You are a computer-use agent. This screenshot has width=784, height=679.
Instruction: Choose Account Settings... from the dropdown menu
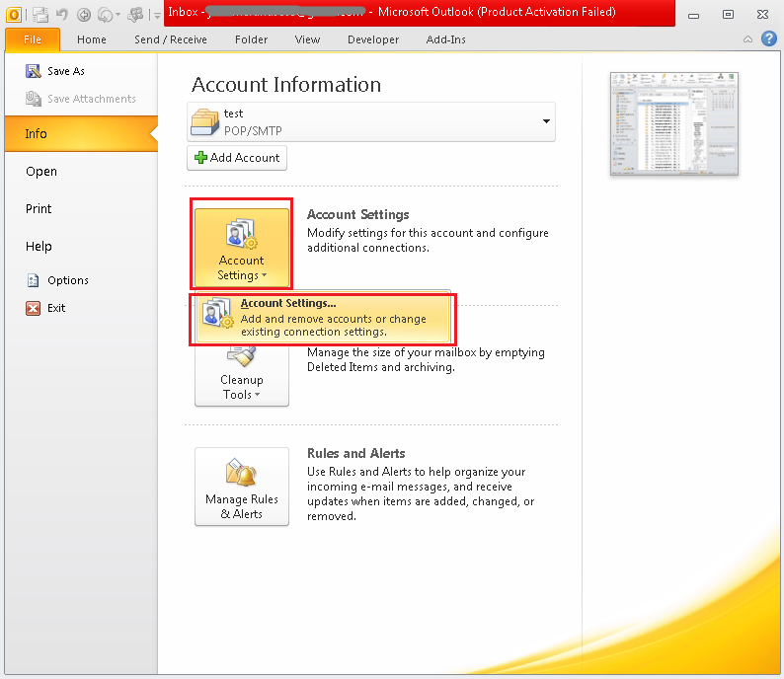pyautogui.click(x=323, y=317)
